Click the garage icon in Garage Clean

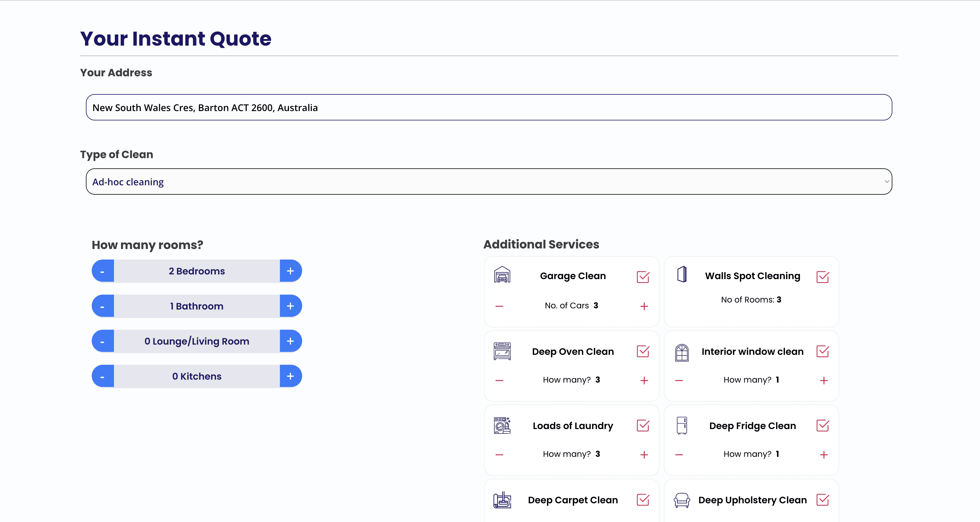[502, 274]
